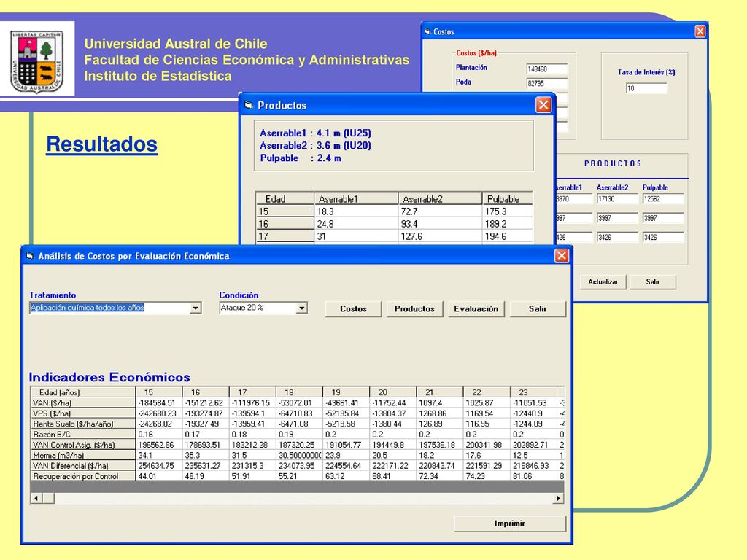Click the Costos button in analysis window
The image size is (747, 560).
pyautogui.click(x=353, y=308)
